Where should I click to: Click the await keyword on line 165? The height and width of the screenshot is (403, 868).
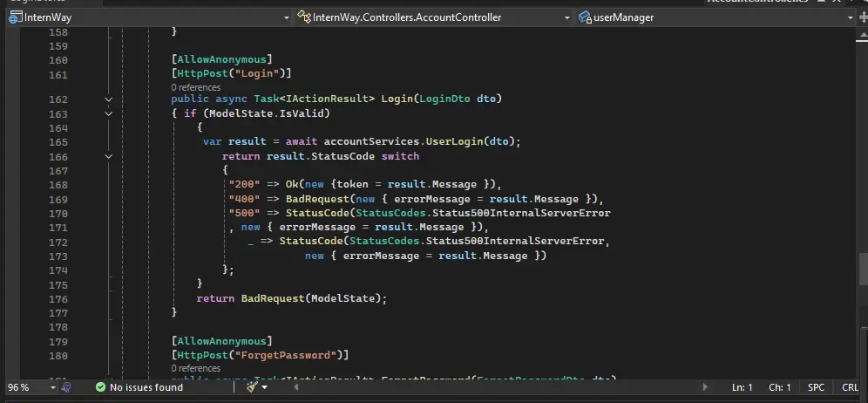click(302, 141)
